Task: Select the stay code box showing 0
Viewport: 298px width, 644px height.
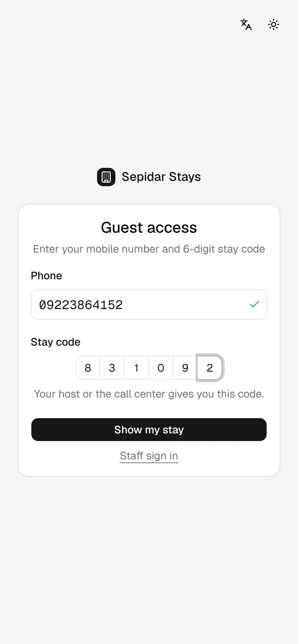Action: [x=161, y=368]
